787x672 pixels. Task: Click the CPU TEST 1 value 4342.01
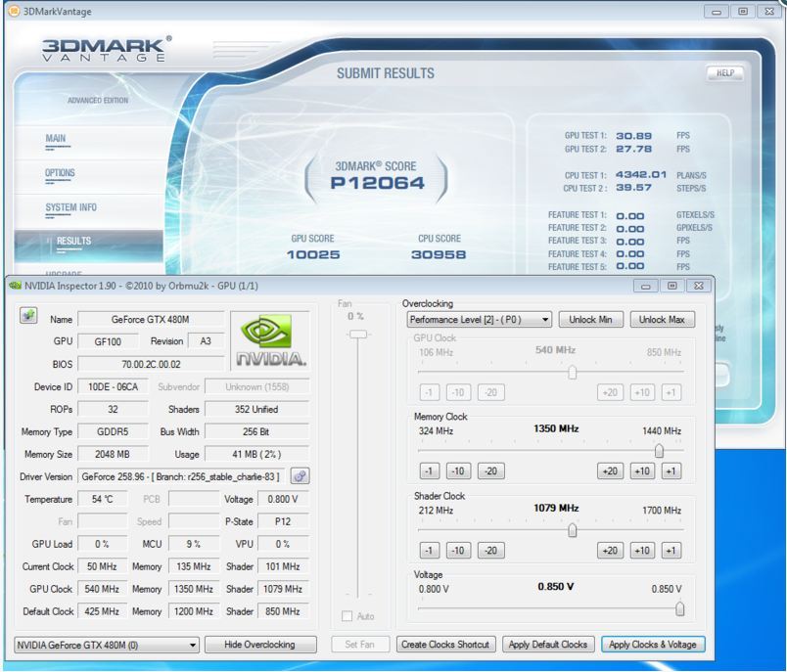coord(641,174)
